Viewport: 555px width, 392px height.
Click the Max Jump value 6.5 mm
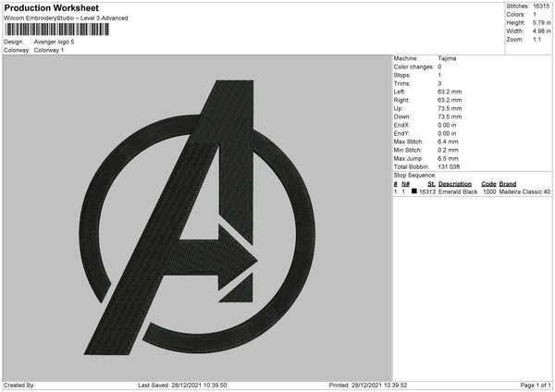tap(448, 159)
